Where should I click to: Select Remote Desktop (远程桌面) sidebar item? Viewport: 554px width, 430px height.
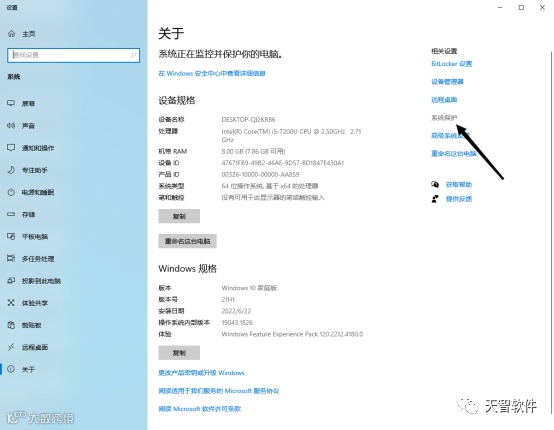73,347
